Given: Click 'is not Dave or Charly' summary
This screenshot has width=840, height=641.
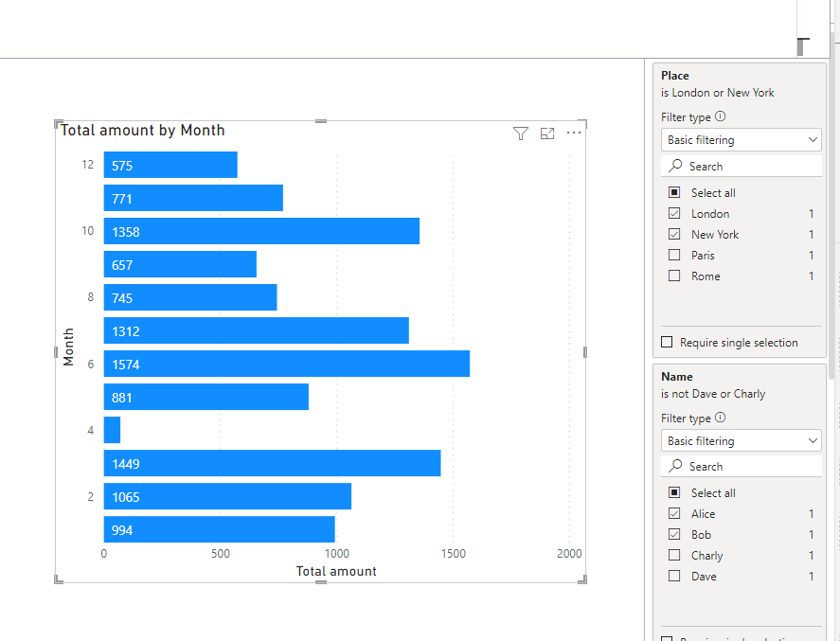Looking at the screenshot, I should [713, 394].
